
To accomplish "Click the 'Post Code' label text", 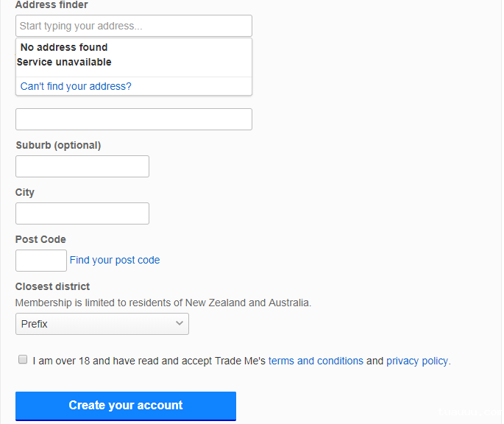I will pyautogui.click(x=40, y=239).
